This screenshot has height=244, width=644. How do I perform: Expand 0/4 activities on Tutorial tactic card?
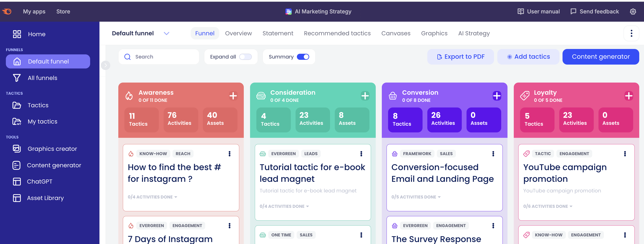coord(284,206)
